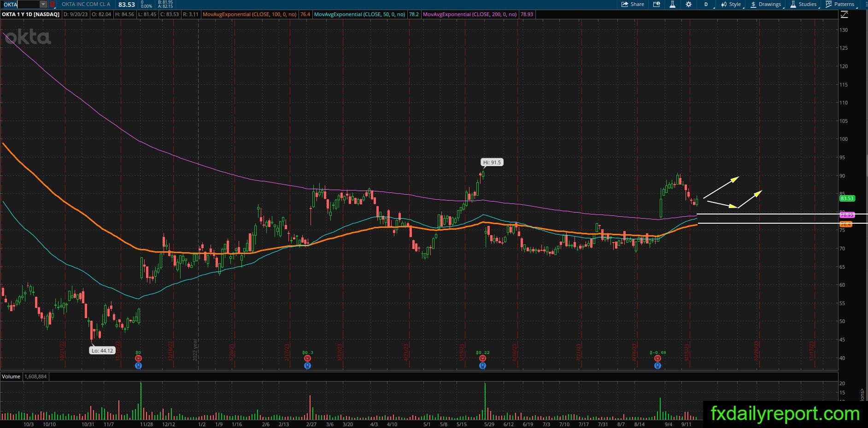Click the R: 3.11 range value
The image size is (868, 428).
point(191,14)
